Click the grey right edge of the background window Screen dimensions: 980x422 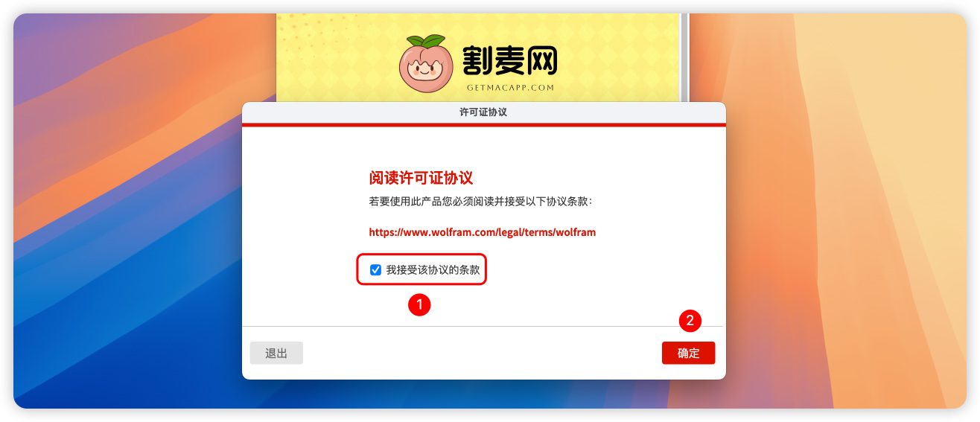tap(685, 57)
